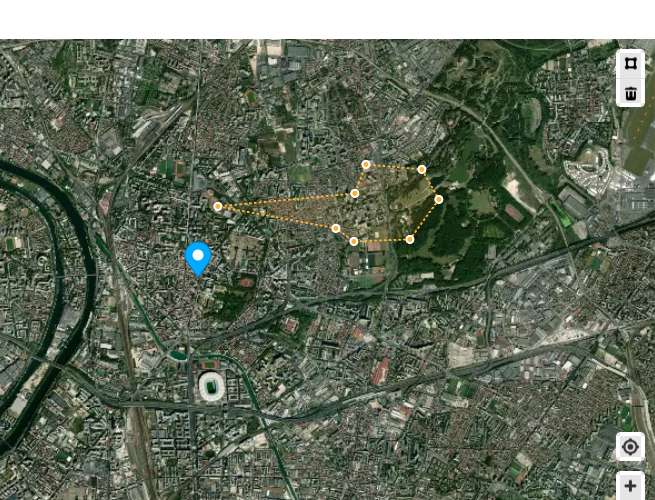Select the easternmost polygon vertex
This screenshot has width=655, height=500.
pos(438,200)
